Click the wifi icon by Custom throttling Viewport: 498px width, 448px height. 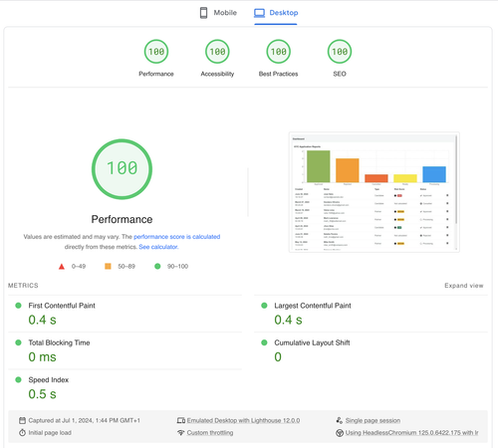click(181, 433)
